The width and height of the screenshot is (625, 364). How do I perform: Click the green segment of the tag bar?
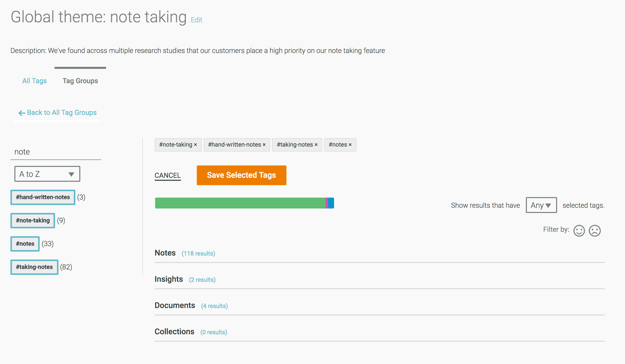click(x=240, y=203)
